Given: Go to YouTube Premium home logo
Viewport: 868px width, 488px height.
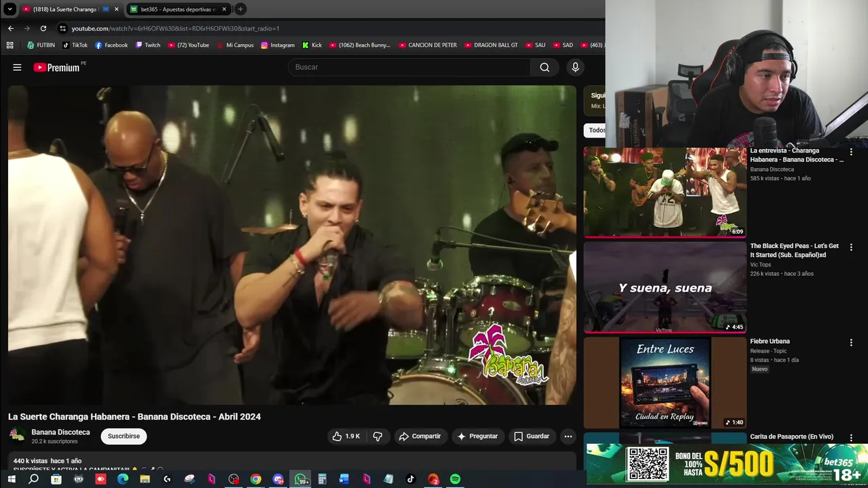Looking at the screenshot, I should 58,67.
